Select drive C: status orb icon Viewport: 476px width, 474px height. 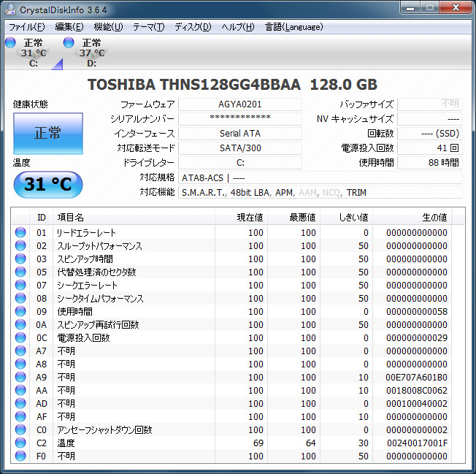click(x=10, y=43)
